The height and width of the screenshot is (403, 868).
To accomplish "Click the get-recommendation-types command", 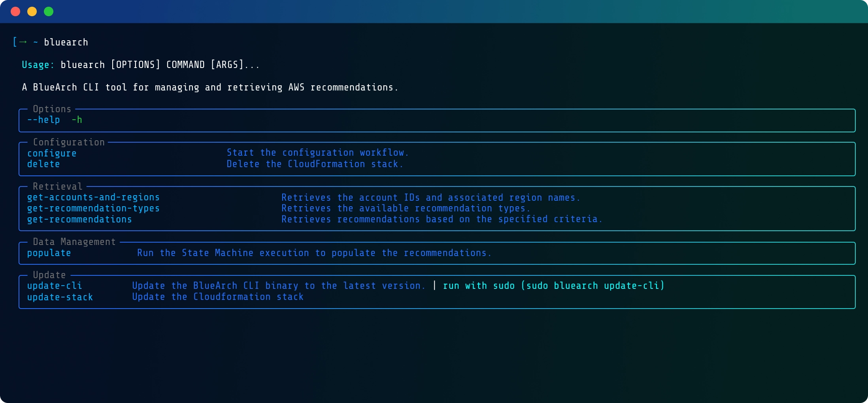I will [93, 208].
